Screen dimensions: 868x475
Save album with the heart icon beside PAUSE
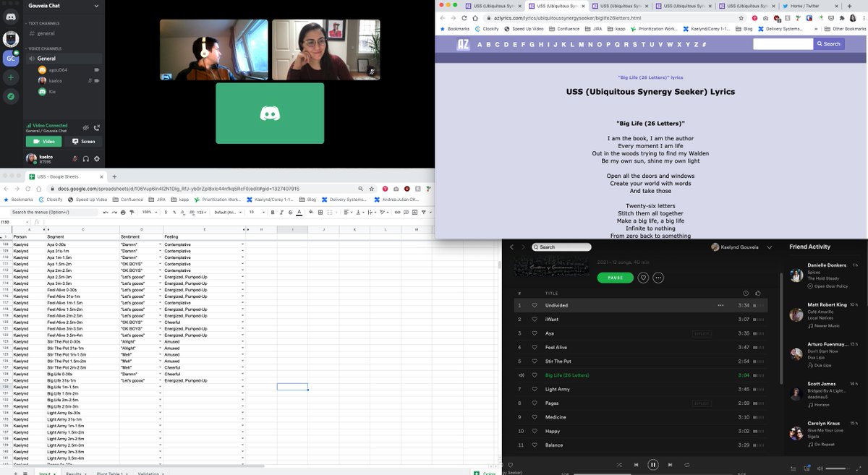643,278
